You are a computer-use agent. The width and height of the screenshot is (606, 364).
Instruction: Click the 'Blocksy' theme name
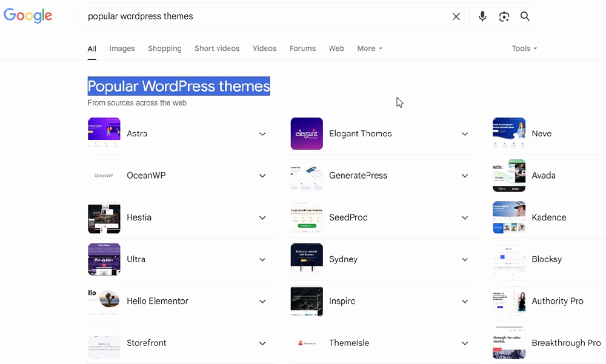pyautogui.click(x=547, y=259)
